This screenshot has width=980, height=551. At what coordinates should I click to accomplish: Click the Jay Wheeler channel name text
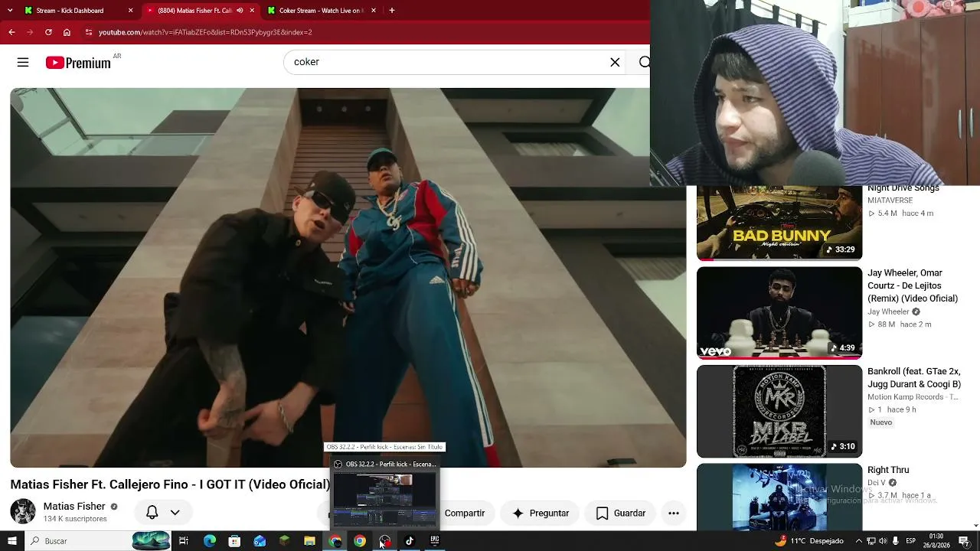point(888,312)
